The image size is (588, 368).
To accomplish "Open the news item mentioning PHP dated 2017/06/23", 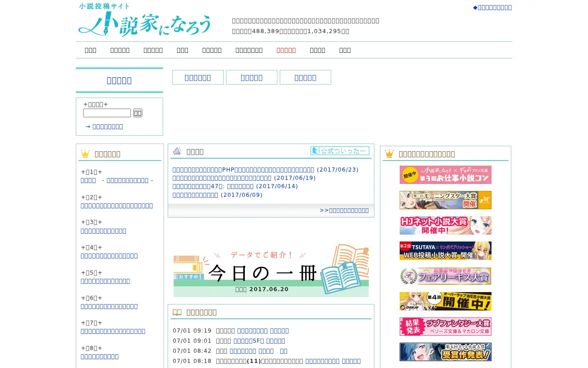I will 266,170.
